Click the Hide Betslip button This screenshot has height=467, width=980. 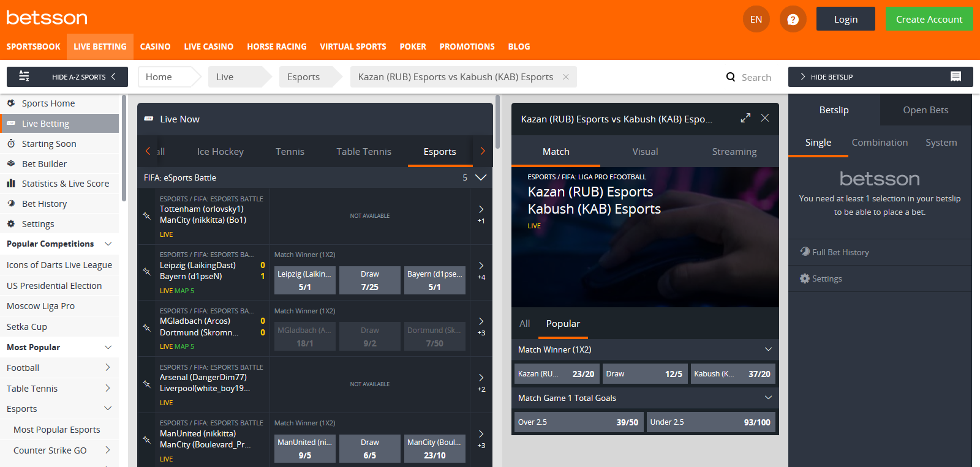[x=880, y=77]
